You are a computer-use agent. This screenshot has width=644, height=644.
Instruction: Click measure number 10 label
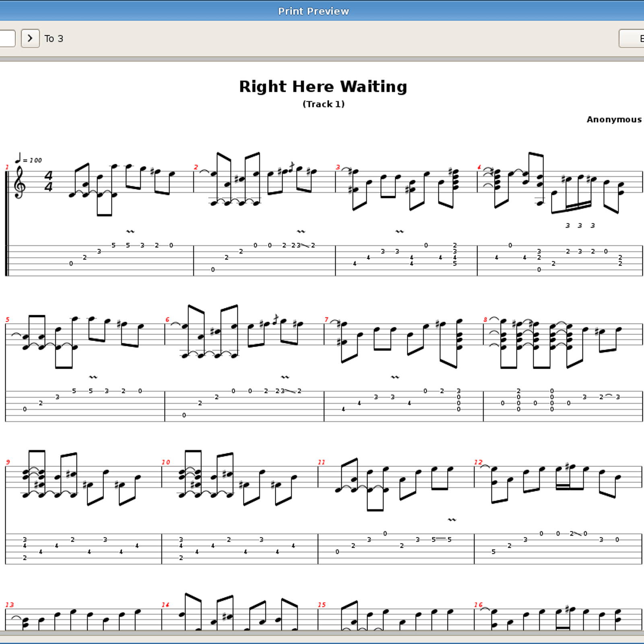166,462
